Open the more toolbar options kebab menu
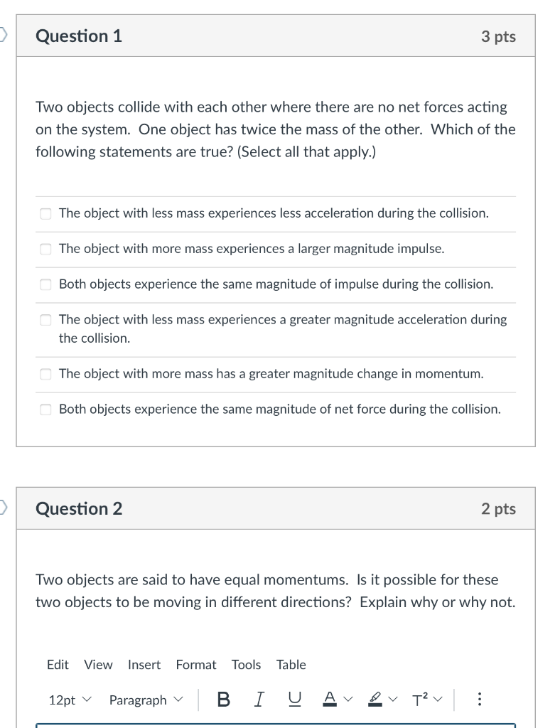Image resolution: width=560 pixels, height=728 pixels. tap(480, 700)
